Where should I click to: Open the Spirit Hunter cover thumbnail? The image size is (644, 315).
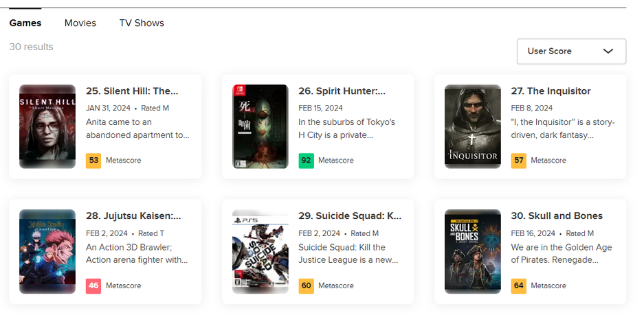point(260,126)
